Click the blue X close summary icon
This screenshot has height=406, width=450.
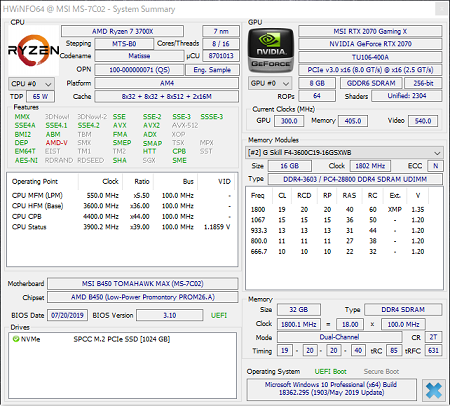click(x=434, y=390)
